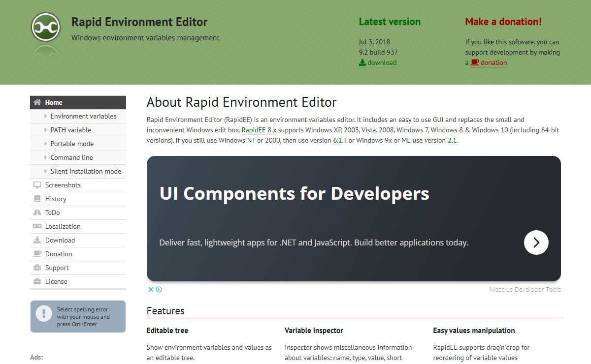This screenshot has height=364, width=591.
Task: Click the Windows environment variables management tagline
Action: [x=145, y=38]
